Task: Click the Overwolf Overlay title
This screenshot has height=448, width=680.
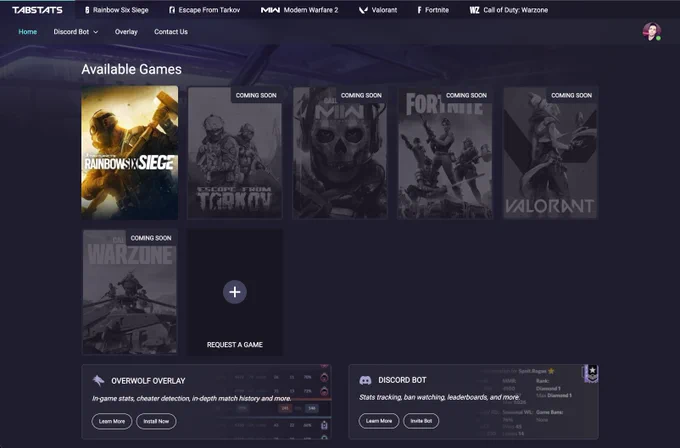Action: [x=148, y=381]
